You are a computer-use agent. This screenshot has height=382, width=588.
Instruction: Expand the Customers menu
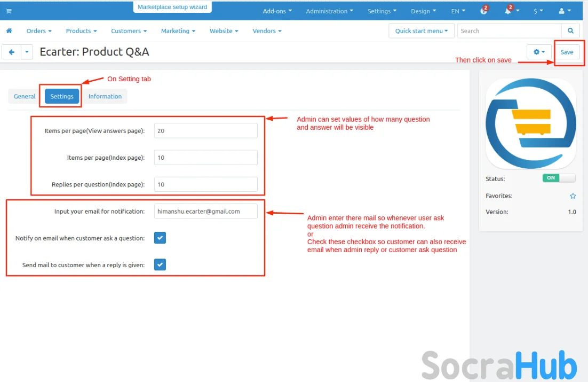coord(129,31)
